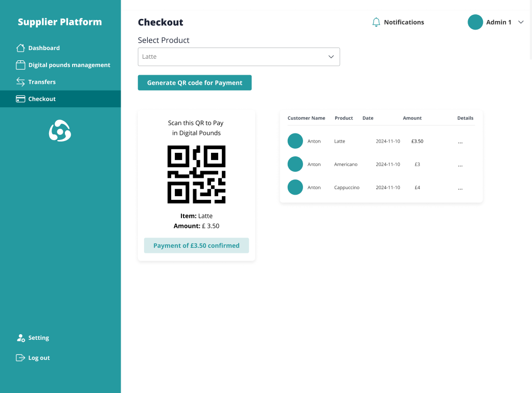Click the Cappuccino product cell
Image resolution: width=532 pixels, height=393 pixels.
point(347,188)
